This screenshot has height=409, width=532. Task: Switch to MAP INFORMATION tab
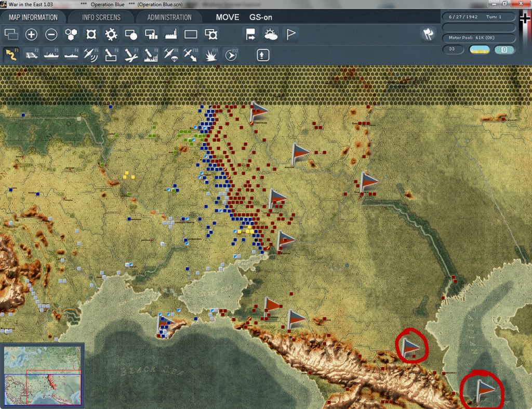coord(33,17)
